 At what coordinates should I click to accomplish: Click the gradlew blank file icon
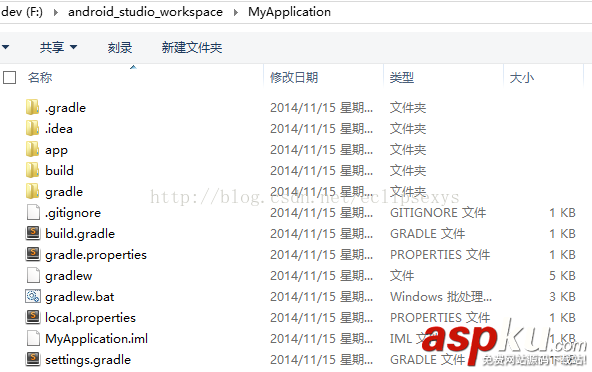33,275
